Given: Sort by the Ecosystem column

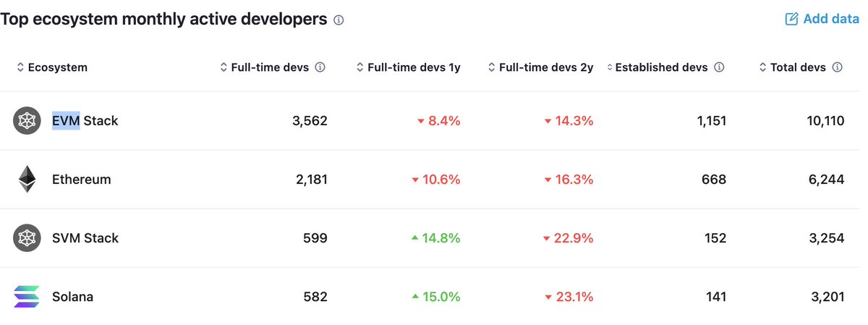Looking at the screenshot, I should tap(51, 67).
